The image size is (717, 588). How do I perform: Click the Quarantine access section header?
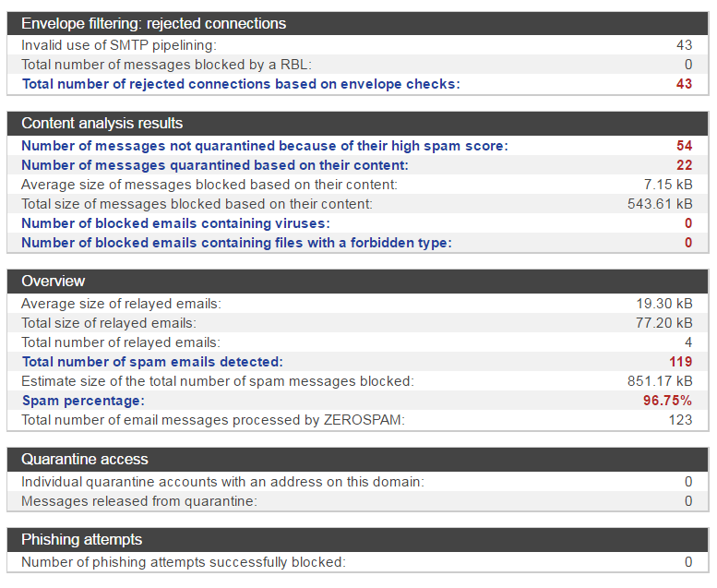(358, 459)
